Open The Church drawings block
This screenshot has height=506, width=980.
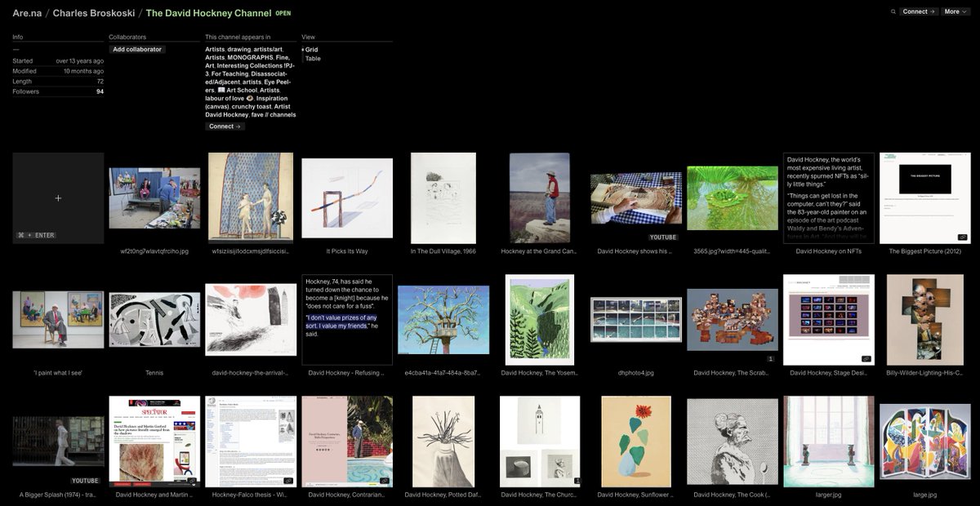(x=540, y=441)
